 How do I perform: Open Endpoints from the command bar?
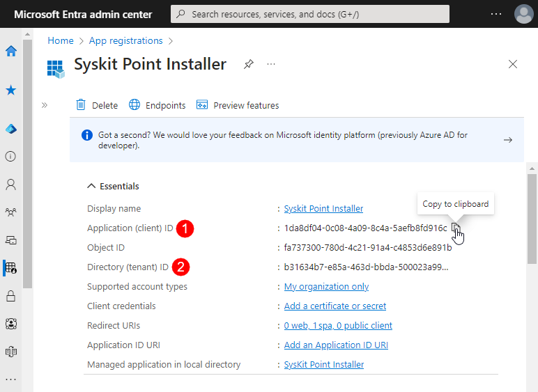coord(157,105)
